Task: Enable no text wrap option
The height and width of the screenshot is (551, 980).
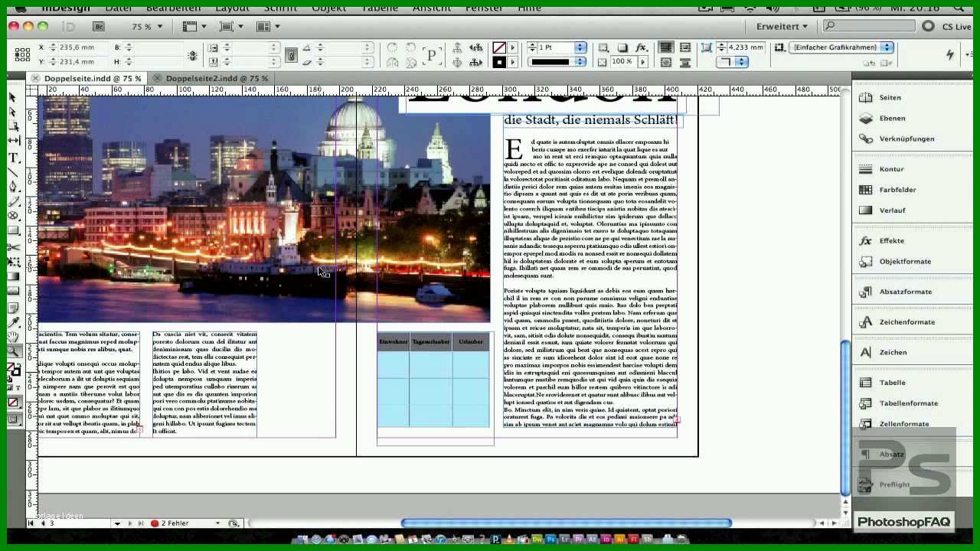Action: (666, 47)
